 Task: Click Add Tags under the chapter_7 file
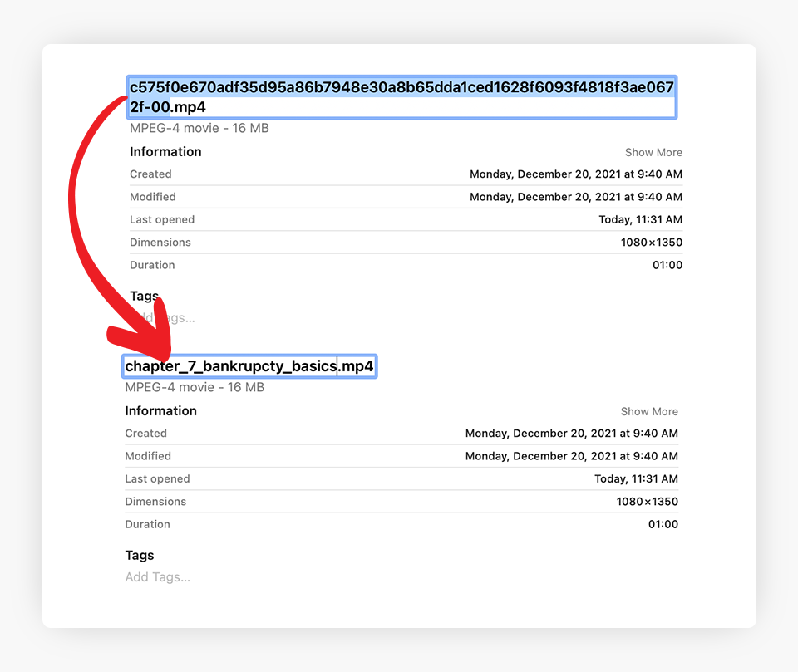(157, 577)
